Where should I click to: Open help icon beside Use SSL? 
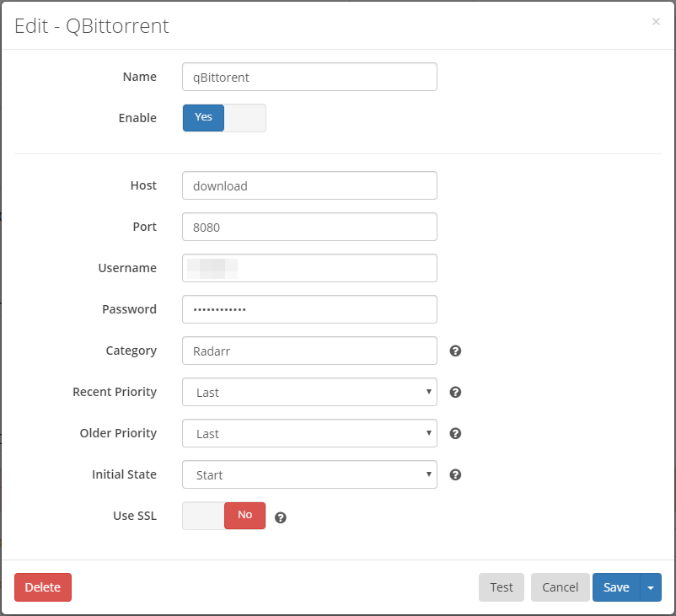tap(281, 517)
